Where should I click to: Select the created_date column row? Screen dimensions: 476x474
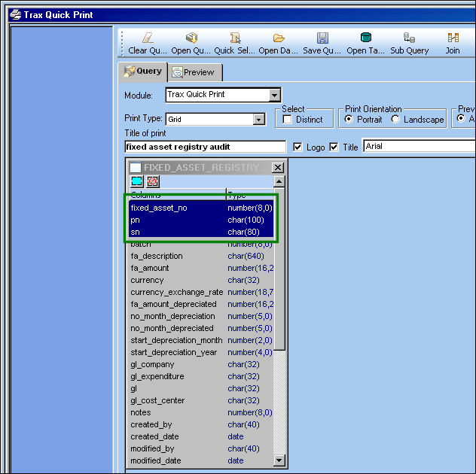click(x=202, y=436)
